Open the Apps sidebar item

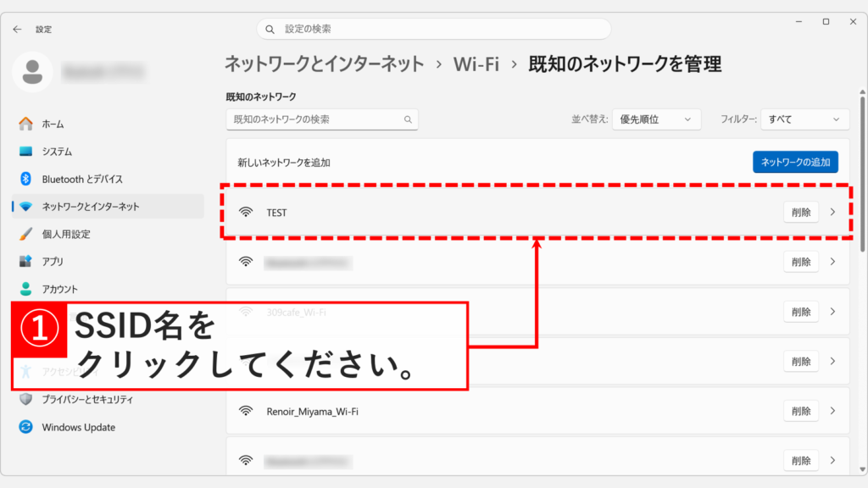pos(108,262)
